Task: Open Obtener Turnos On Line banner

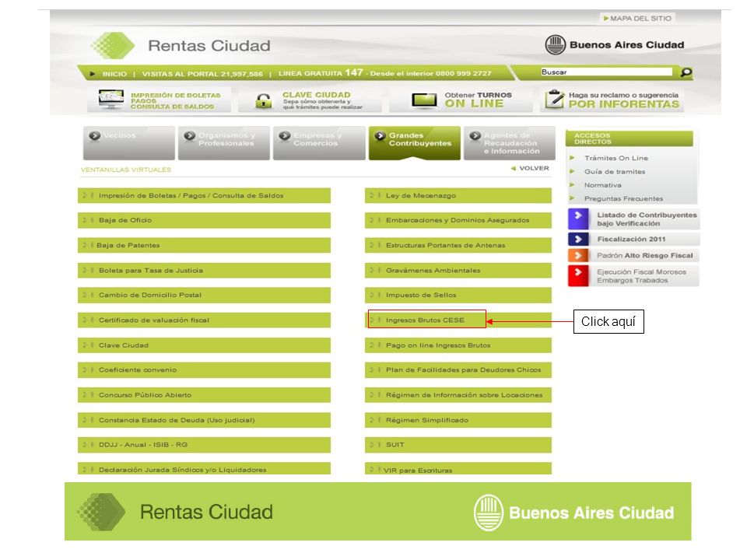Action: pyautogui.click(x=461, y=100)
